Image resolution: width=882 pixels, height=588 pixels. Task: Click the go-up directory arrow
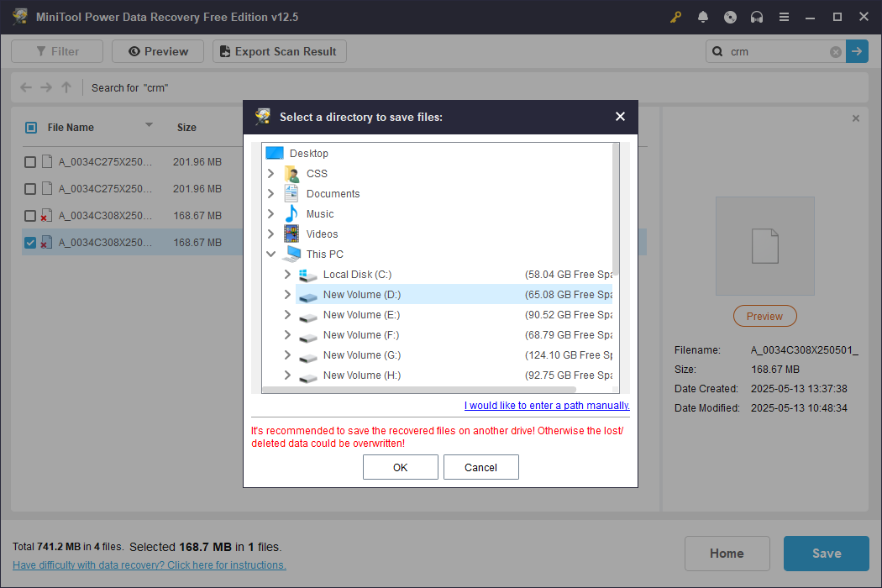point(66,87)
